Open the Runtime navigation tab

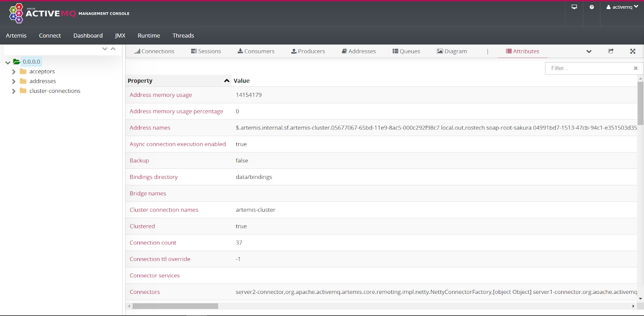[149, 35]
